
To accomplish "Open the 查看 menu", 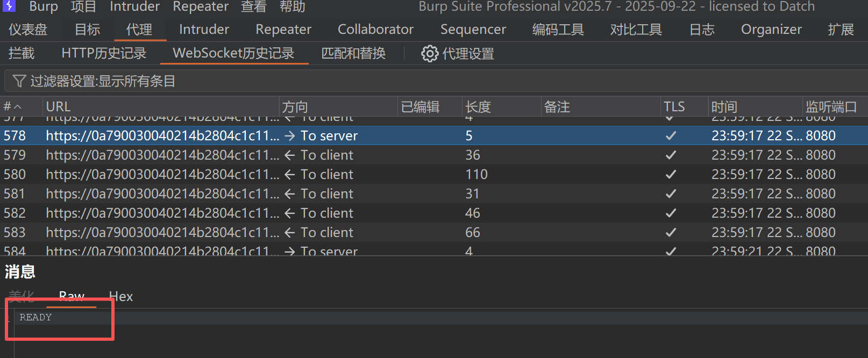I will [253, 6].
